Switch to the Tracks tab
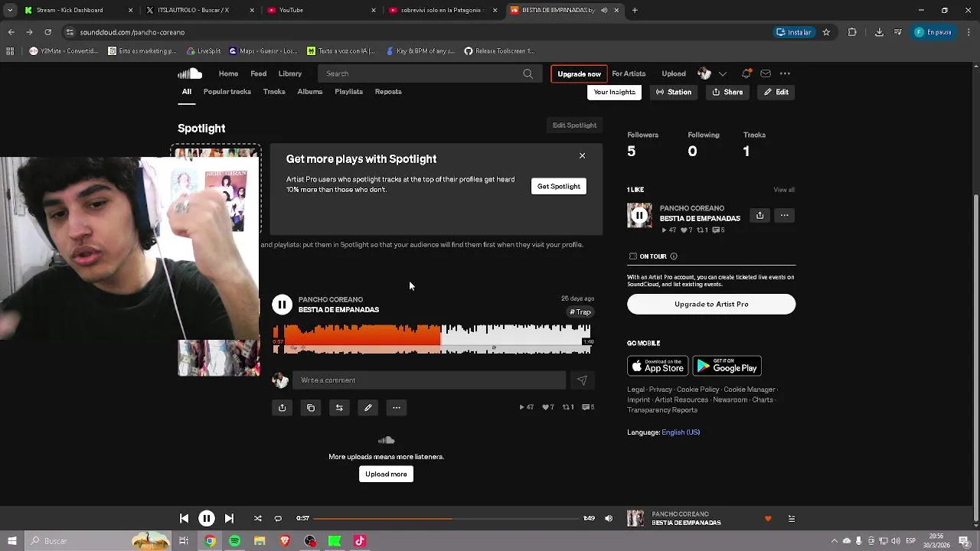 click(x=274, y=92)
